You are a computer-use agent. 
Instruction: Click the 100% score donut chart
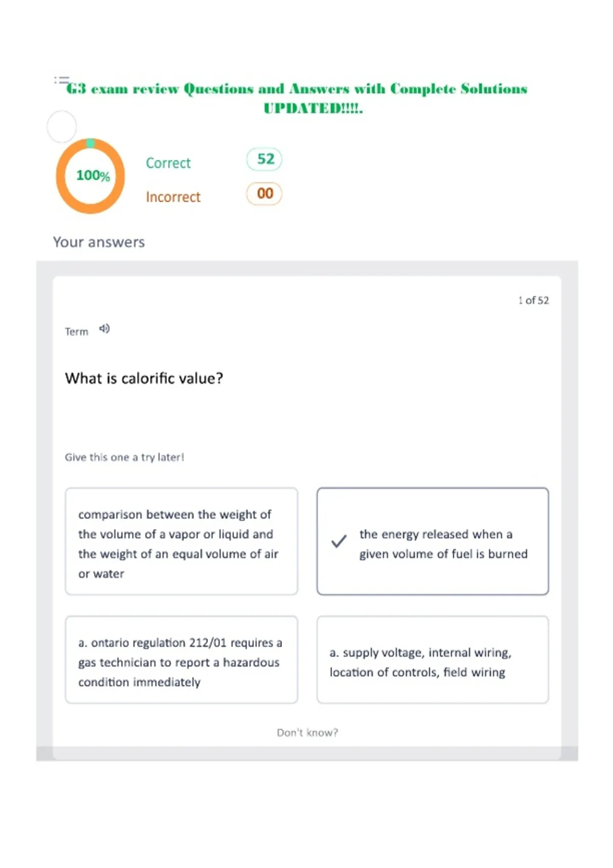(91, 176)
